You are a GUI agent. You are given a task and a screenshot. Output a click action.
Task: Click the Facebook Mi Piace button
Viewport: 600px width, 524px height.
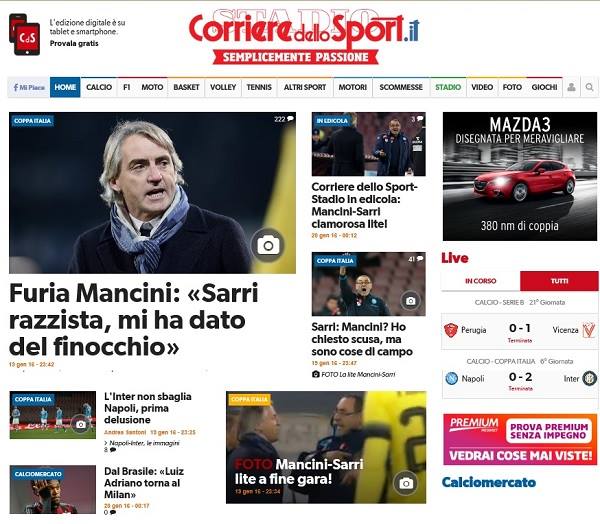29,87
